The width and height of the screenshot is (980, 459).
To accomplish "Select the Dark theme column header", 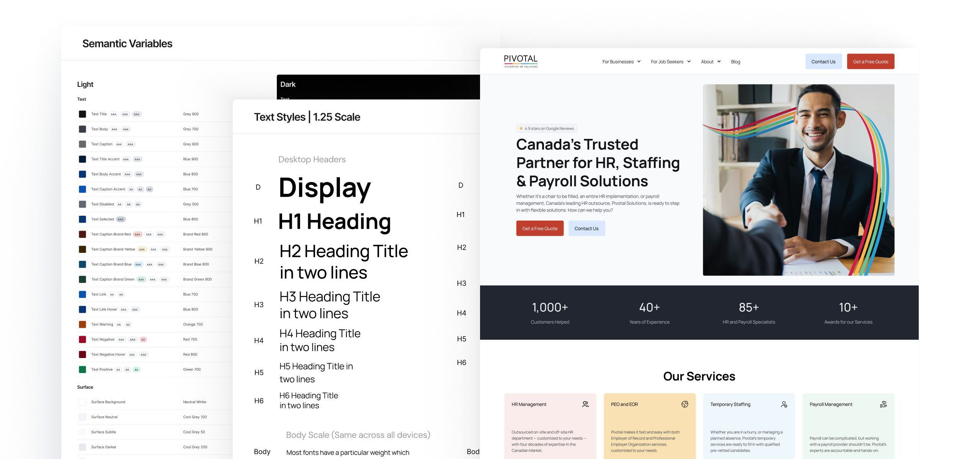I will pos(288,84).
